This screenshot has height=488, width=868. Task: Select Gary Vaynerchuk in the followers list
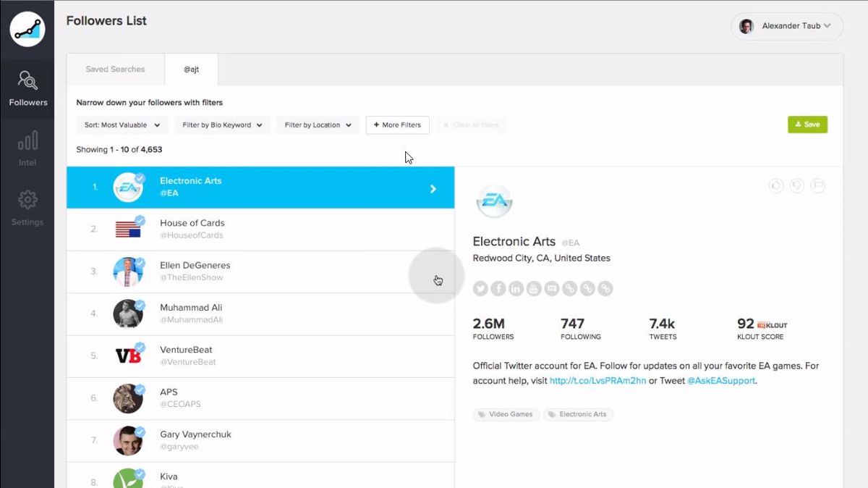coord(260,440)
